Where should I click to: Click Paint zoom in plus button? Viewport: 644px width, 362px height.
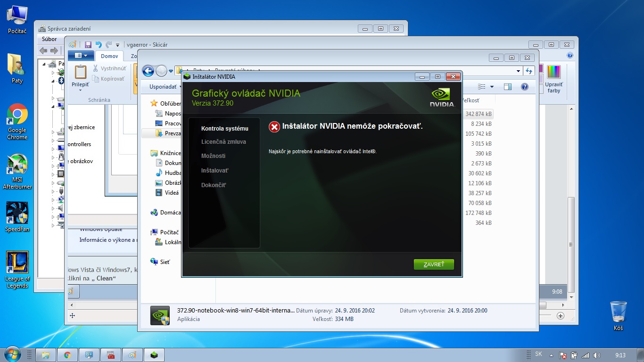click(561, 316)
